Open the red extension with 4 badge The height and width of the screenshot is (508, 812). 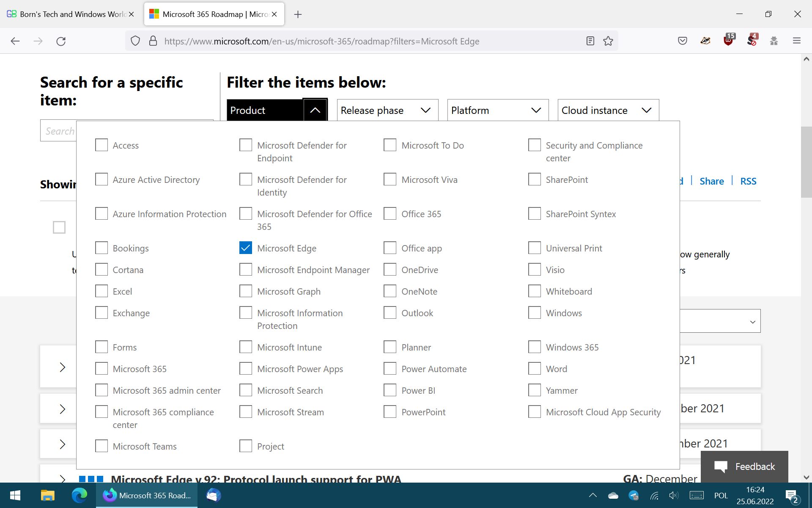click(752, 40)
